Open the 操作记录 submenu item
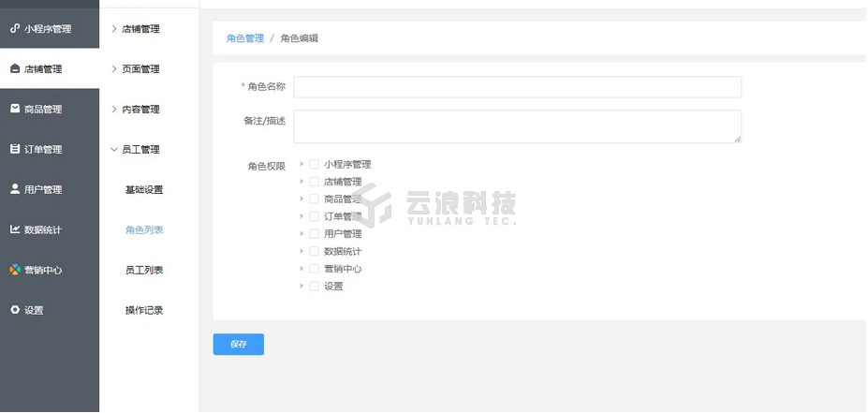Viewport: 868px width, 413px height. pos(144,310)
